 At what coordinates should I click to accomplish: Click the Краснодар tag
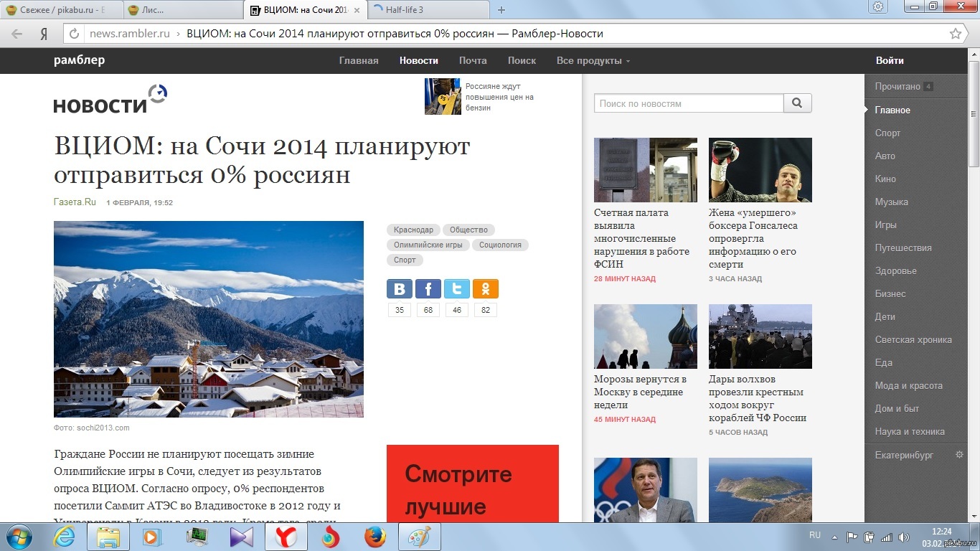pyautogui.click(x=413, y=230)
